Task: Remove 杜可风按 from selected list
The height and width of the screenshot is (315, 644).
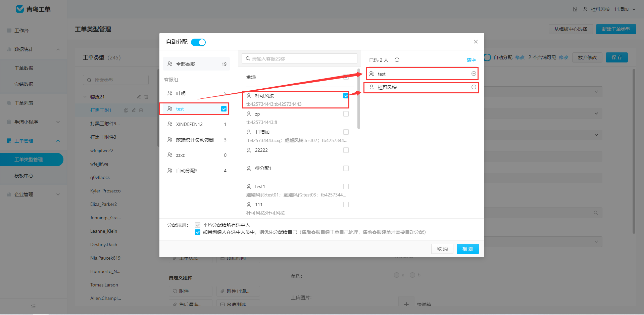Action: (474, 87)
